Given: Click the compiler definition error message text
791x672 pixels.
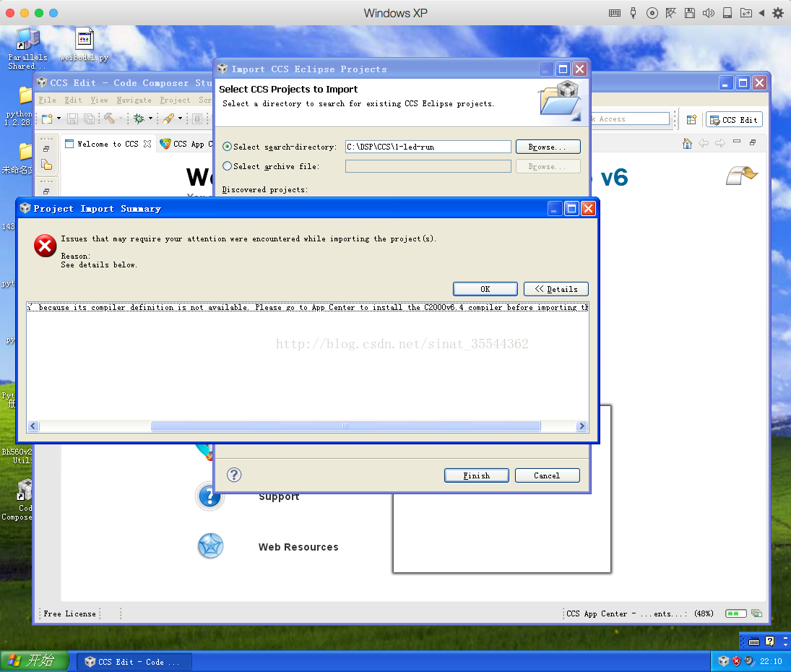Looking at the screenshot, I should click(308, 307).
